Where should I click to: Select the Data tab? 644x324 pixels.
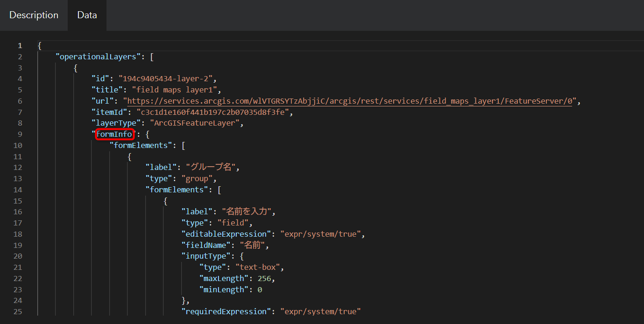(87, 15)
